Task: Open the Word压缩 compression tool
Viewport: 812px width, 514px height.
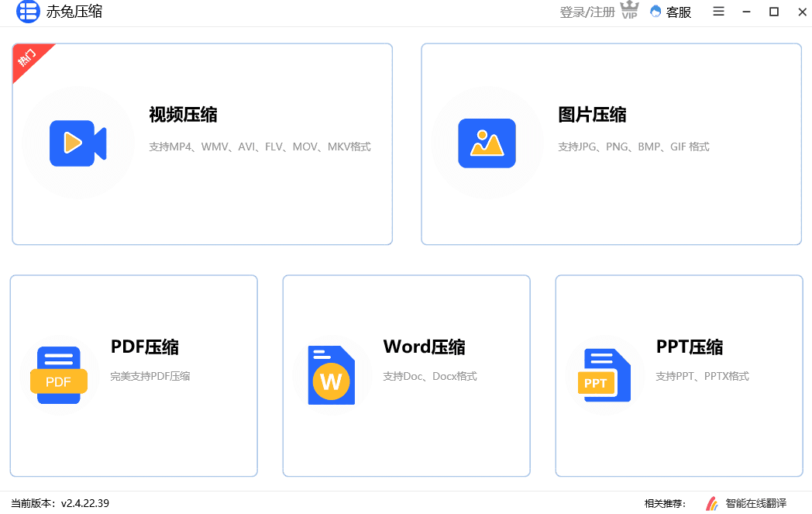Action: tap(406, 375)
